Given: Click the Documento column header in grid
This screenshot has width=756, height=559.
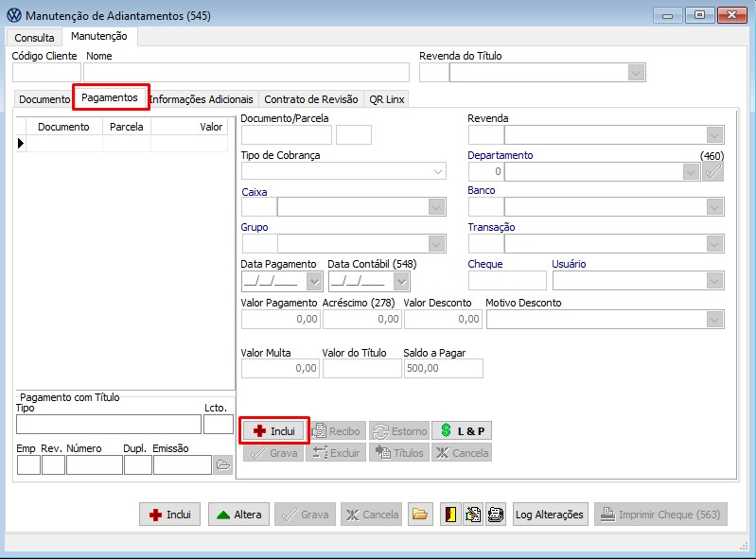Looking at the screenshot, I should (63, 127).
